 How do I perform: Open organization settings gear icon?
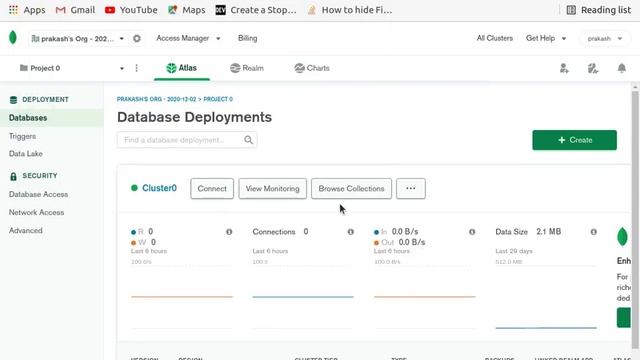coord(137,38)
